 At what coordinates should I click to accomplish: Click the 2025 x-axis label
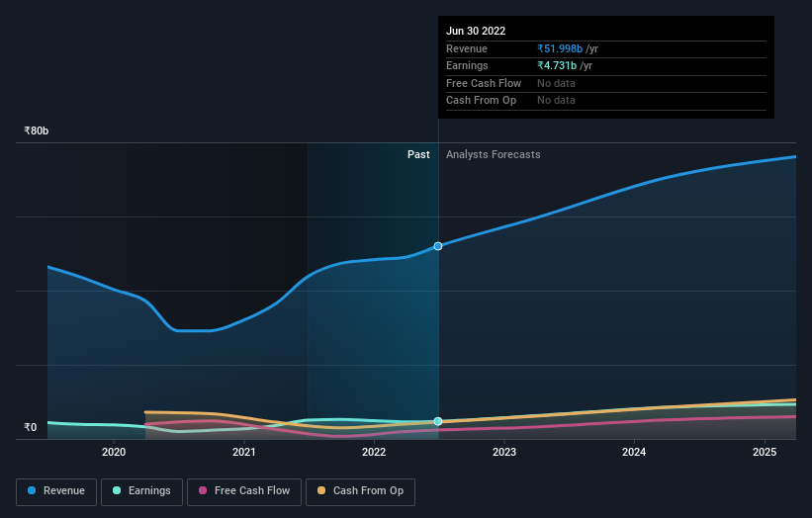tap(765, 453)
